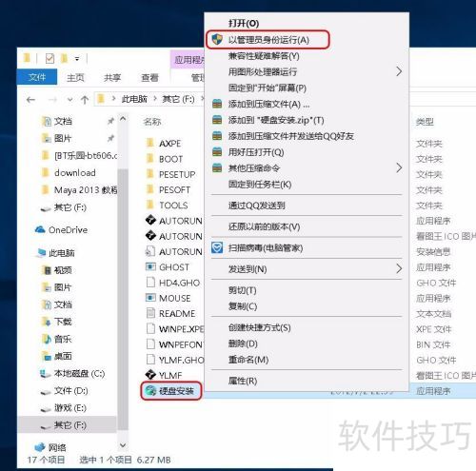Click the 电脑管家 scan virus shield icon

tap(217, 247)
